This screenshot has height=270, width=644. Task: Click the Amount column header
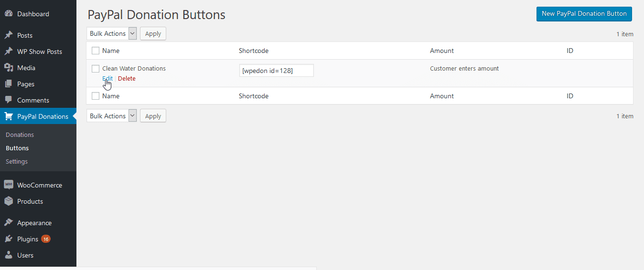coord(442,51)
